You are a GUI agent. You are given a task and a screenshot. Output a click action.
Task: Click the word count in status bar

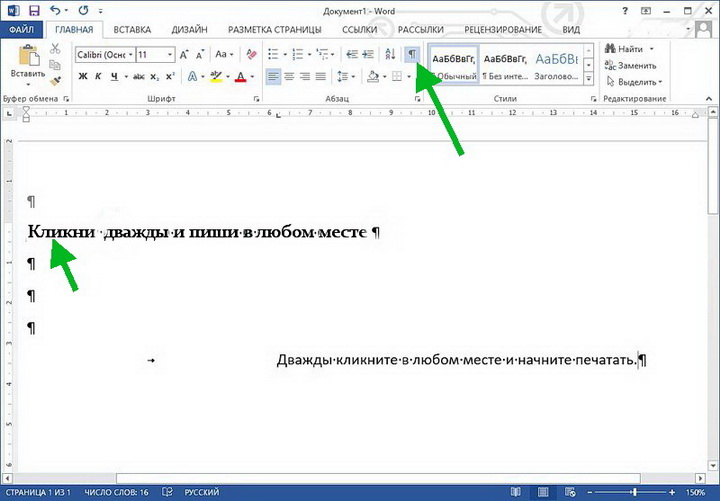pyautogui.click(x=118, y=493)
